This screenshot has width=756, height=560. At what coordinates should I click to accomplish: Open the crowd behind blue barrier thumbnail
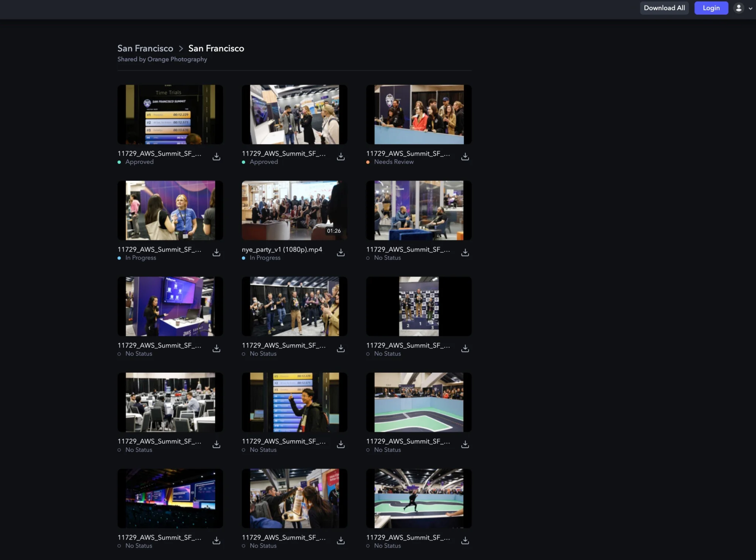coord(419,115)
